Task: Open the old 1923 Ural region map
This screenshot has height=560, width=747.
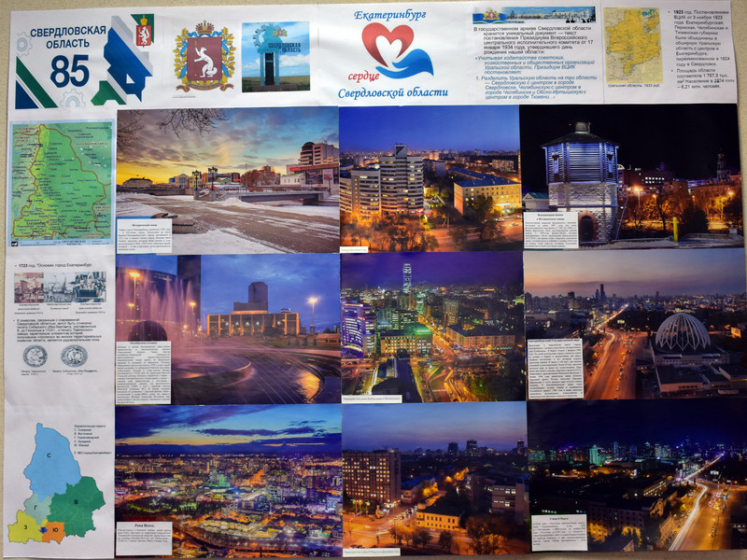Action: 633,45
